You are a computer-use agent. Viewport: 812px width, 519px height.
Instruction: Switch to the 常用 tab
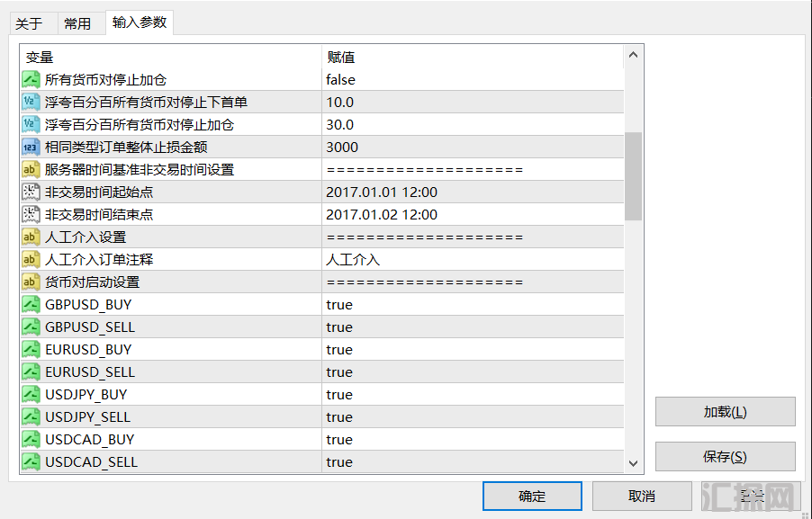coord(77,24)
